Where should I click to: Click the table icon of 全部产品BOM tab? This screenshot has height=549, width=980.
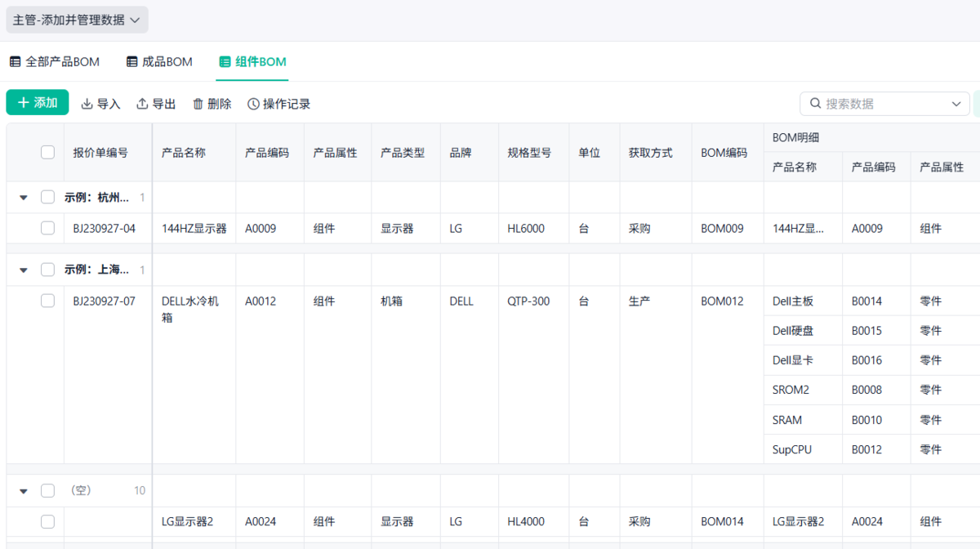16,62
